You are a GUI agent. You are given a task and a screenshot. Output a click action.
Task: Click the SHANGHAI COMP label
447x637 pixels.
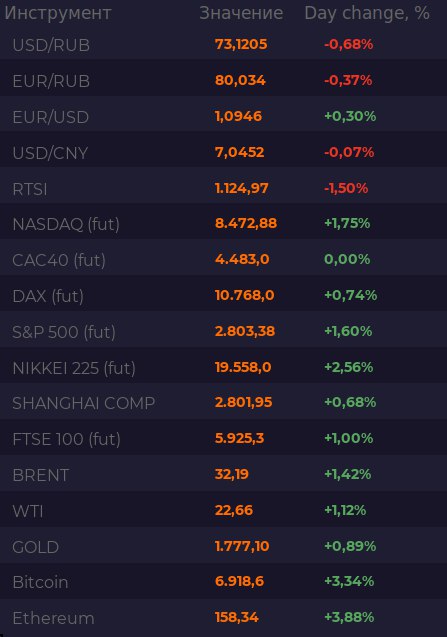(x=84, y=403)
